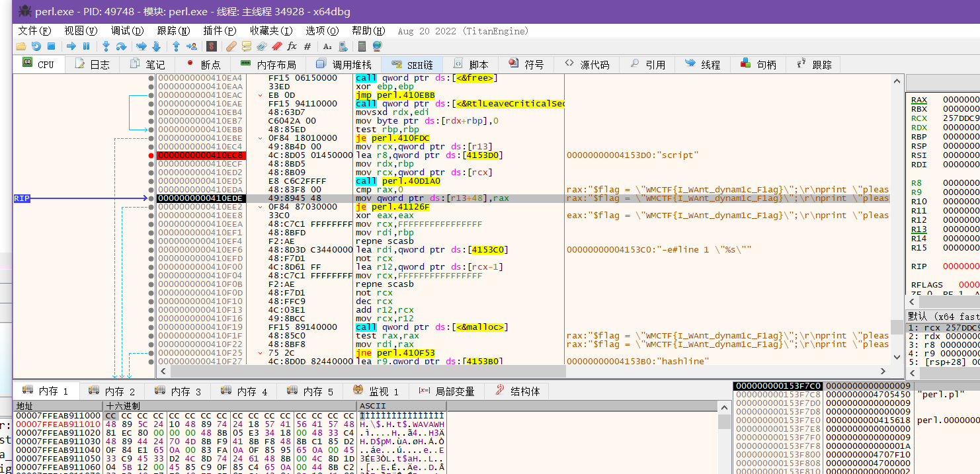Click the Run arrow toolbar icon
Image resolution: width=980 pixels, height=474 pixels.
click(71, 46)
